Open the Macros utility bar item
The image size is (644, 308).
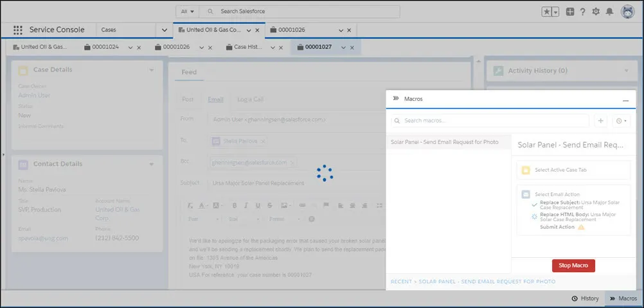coord(623,298)
